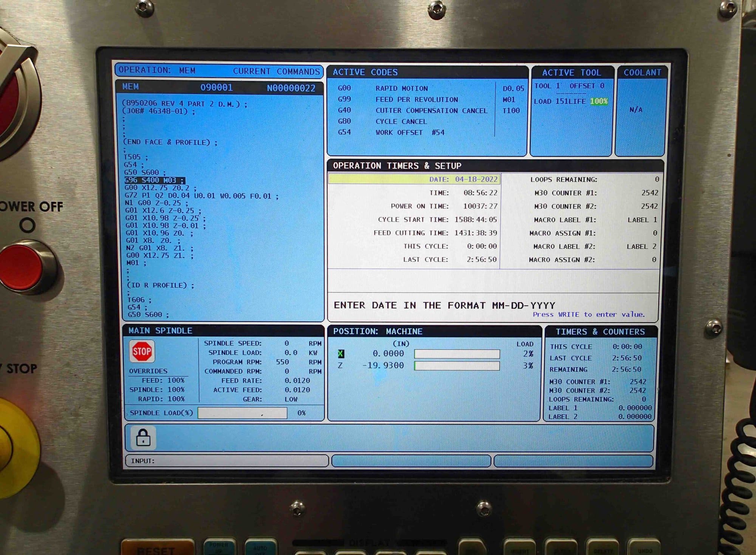Viewport: 756px width, 555px height.
Task: Click the green 100% tool life value
Action: [599, 101]
